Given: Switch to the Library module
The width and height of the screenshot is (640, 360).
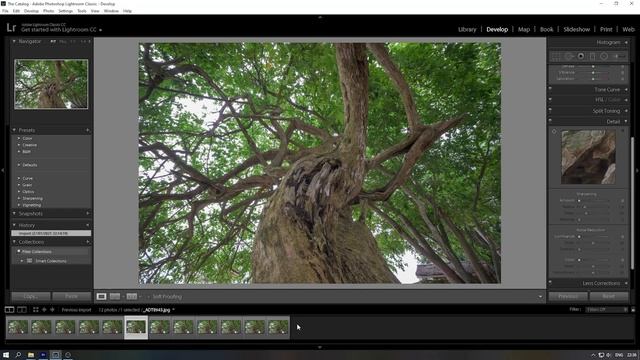Looking at the screenshot, I should [x=467, y=29].
